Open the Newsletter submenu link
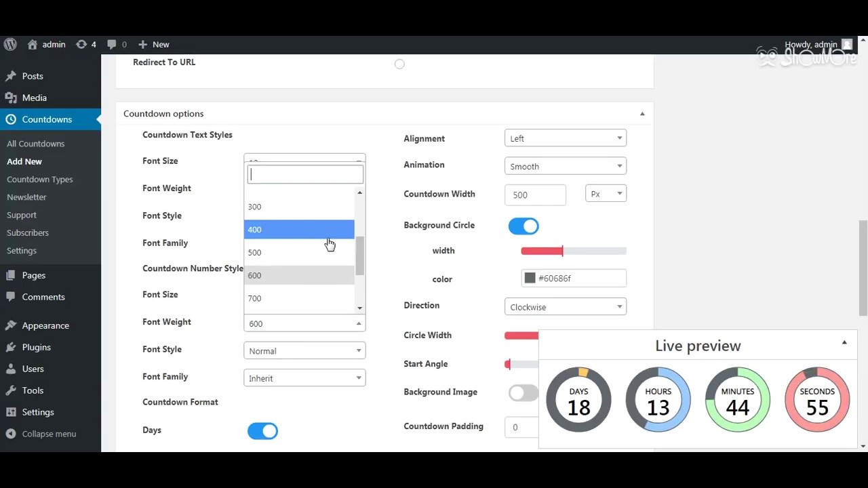 pos(26,197)
